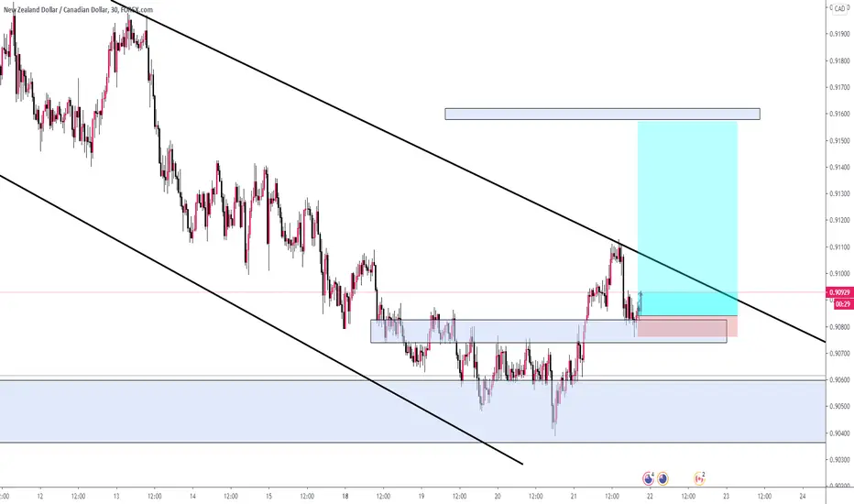Click date label 12 on time axis
Screen dimensions: 854x504
[x=39, y=497]
